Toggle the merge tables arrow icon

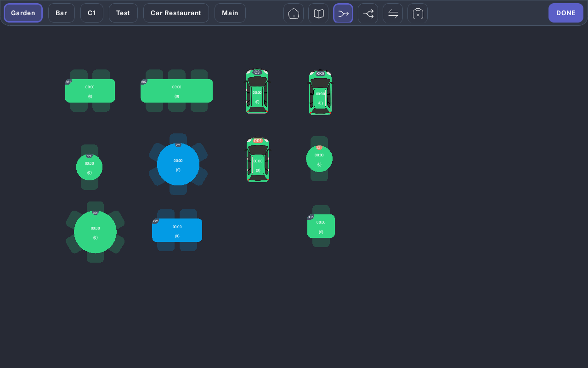343,13
